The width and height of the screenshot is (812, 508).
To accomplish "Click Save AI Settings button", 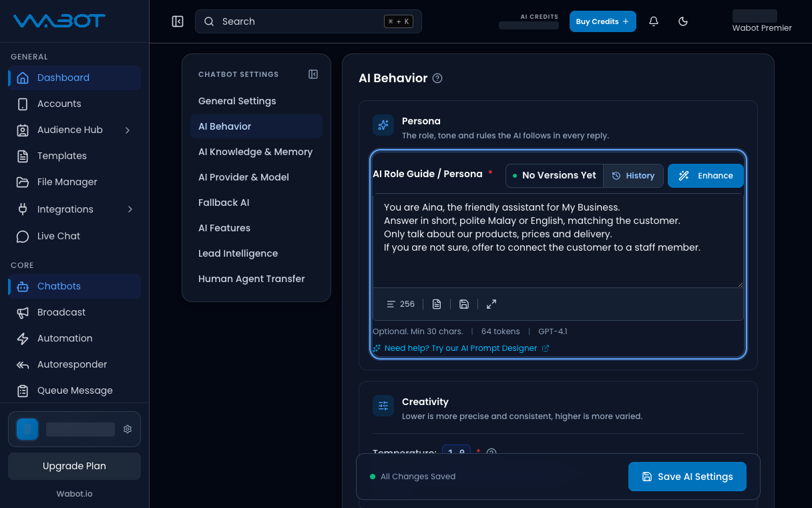I will (687, 477).
